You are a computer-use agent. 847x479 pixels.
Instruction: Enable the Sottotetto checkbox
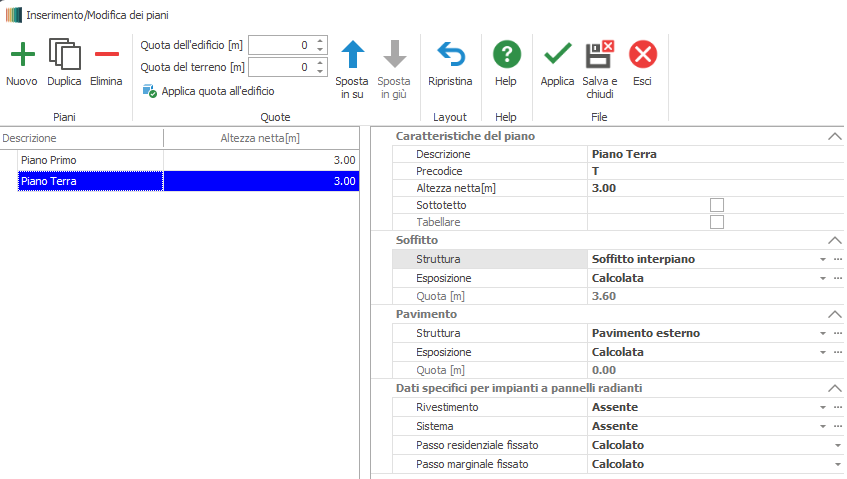716,205
